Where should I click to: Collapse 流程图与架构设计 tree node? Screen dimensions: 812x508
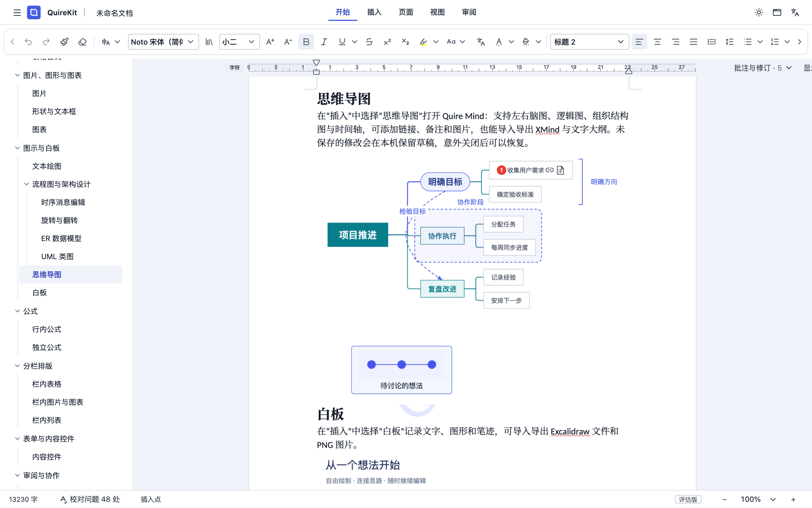pos(27,184)
